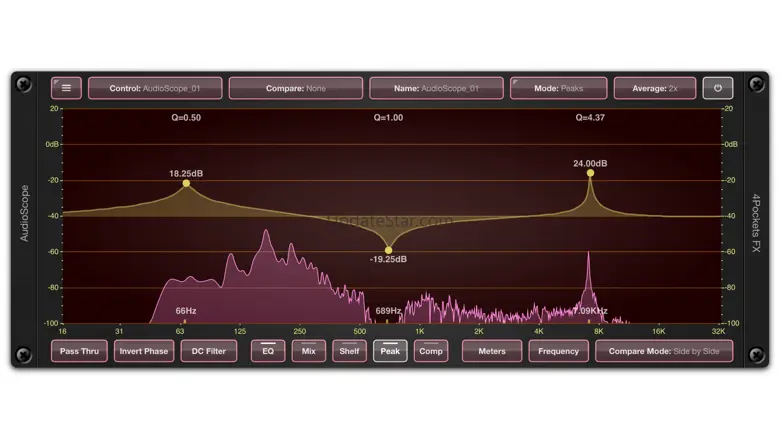Select the 18.25dB EQ node
Screen dimensions: 780x439
click(186, 183)
